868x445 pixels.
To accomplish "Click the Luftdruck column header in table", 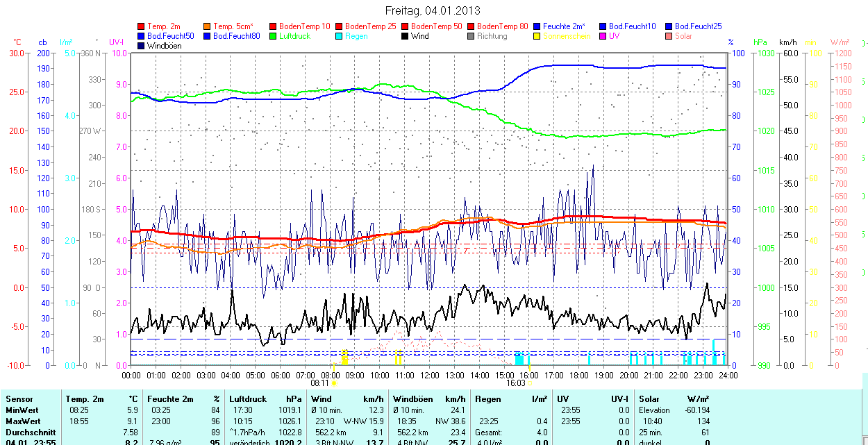I will 247,399.
